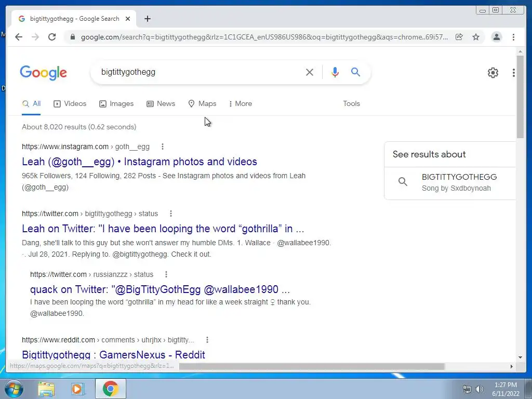532x399 pixels.
Task: Open options dots for the russianzzz result
Action: [166, 274]
